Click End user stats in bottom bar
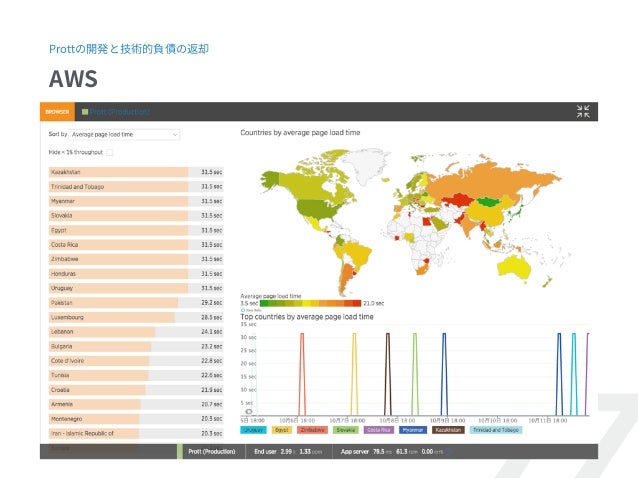Viewport: 638px width, 479px height. coord(288,451)
